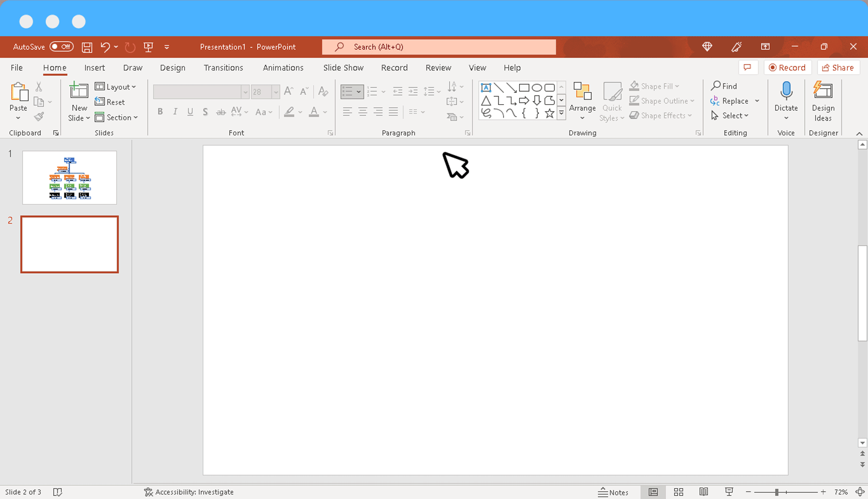Open Find in the Editing group

725,86
